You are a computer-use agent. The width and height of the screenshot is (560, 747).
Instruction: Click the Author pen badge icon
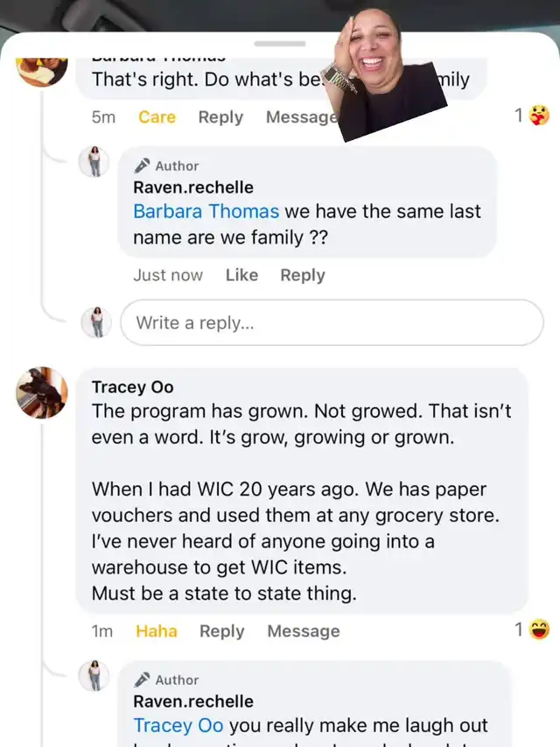point(143,166)
